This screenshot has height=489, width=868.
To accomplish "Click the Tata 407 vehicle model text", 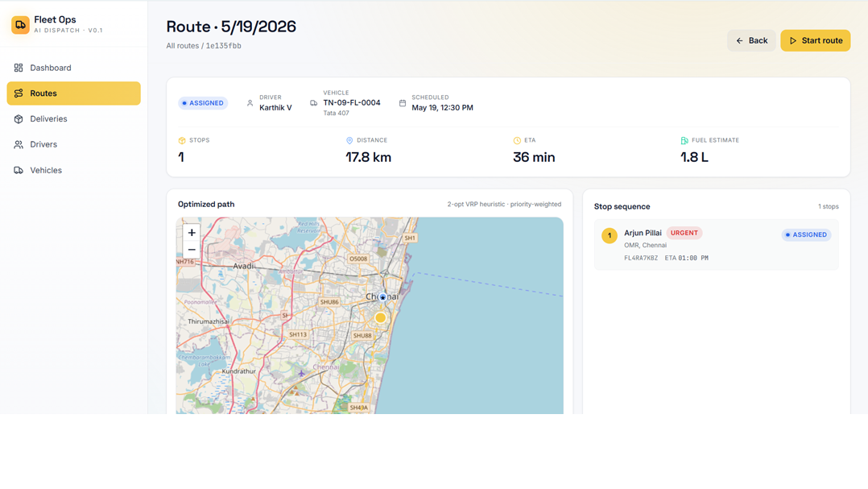I will click(336, 113).
